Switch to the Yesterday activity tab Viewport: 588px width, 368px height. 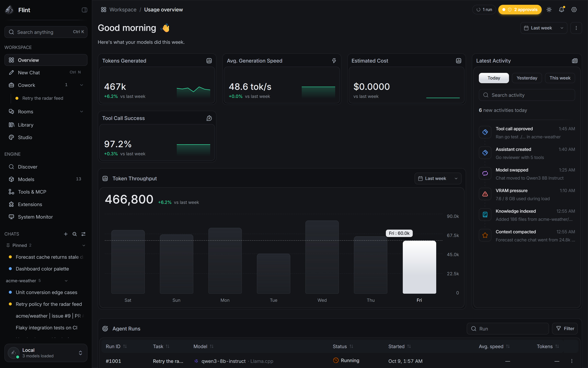click(527, 78)
